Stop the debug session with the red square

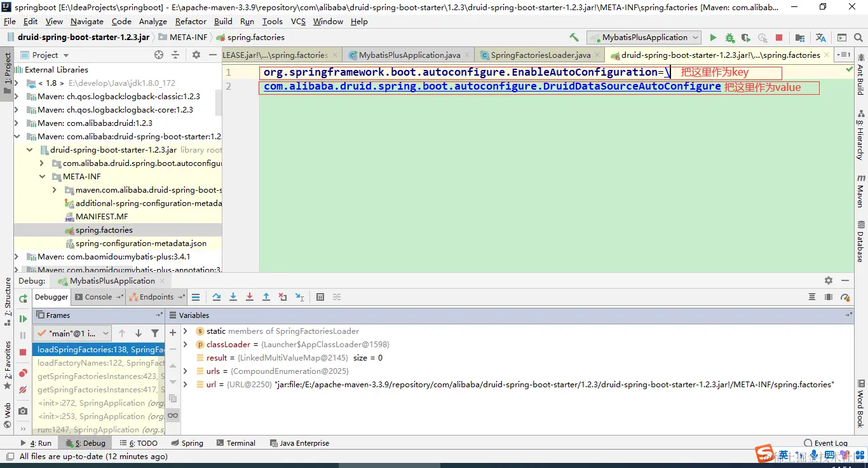(23, 352)
